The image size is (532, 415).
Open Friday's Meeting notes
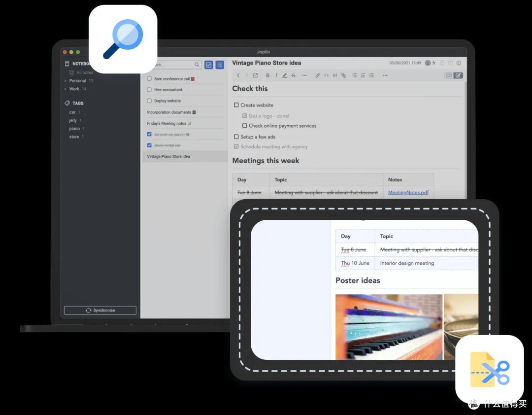point(169,123)
